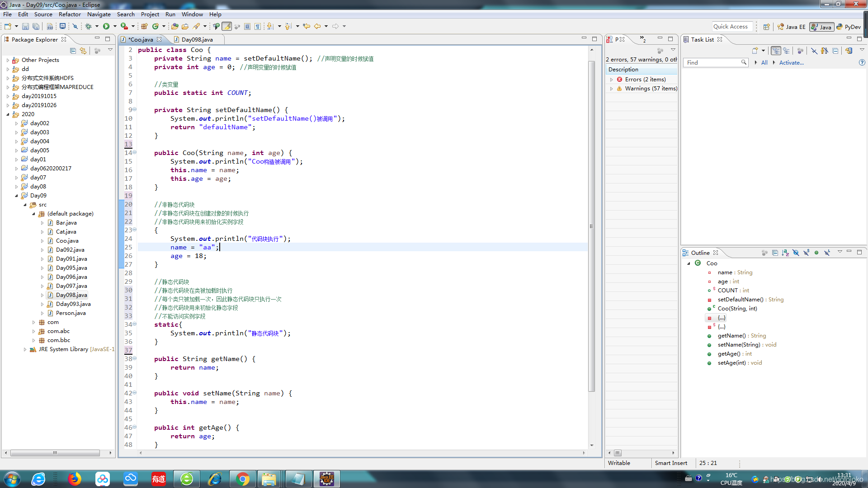Open the Run button dropdown arrow
The width and height of the screenshot is (868, 488).
(x=115, y=26)
